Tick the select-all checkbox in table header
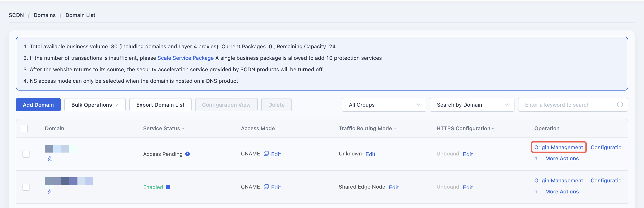Viewport: 644px width, 208px height. [x=24, y=129]
